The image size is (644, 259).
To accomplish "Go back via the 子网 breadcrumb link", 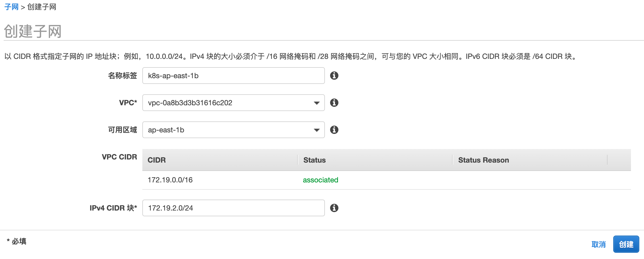I will [11, 7].
